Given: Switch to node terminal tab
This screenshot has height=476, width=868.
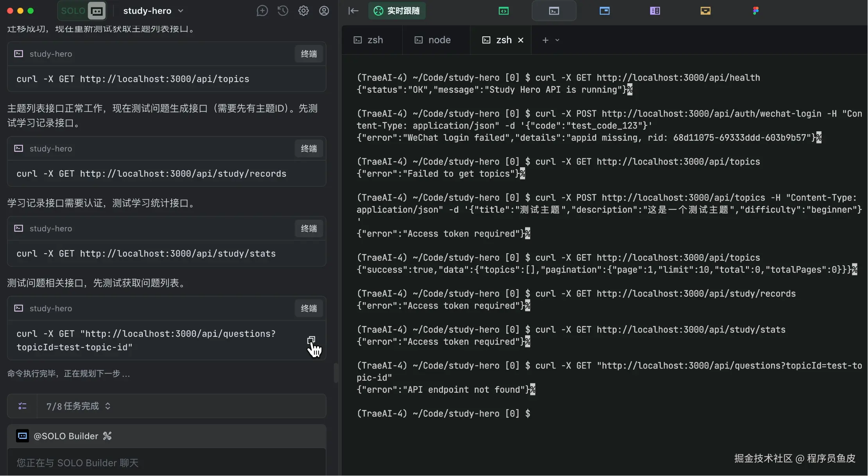Looking at the screenshot, I should coord(433,40).
